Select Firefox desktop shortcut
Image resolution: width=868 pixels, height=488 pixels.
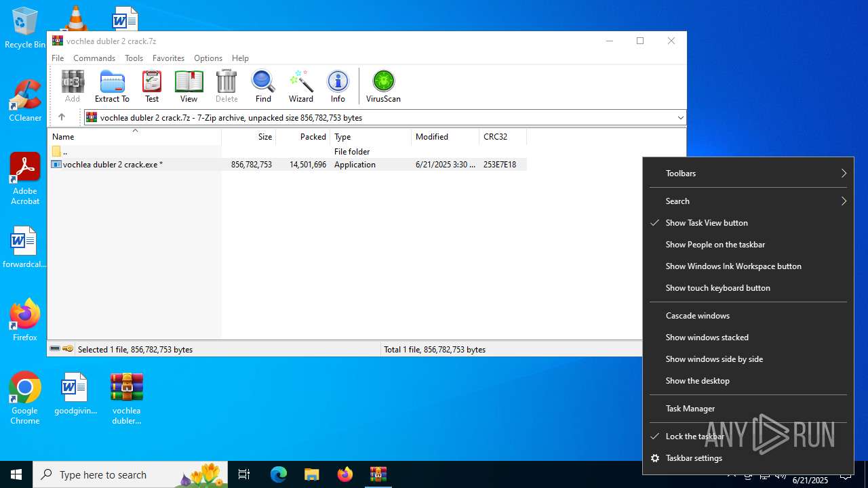tap(25, 320)
